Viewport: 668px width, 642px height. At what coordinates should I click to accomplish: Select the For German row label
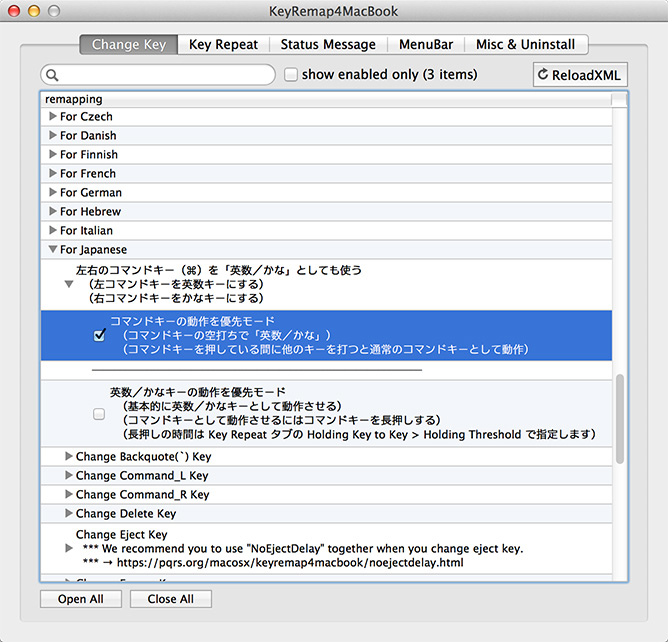pyautogui.click(x=91, y=193)
